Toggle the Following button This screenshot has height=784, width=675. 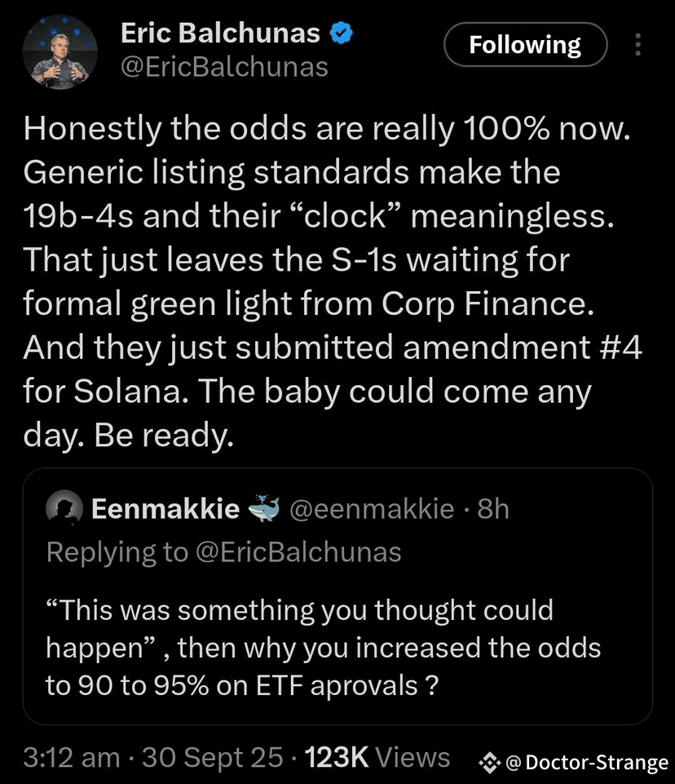525,44
